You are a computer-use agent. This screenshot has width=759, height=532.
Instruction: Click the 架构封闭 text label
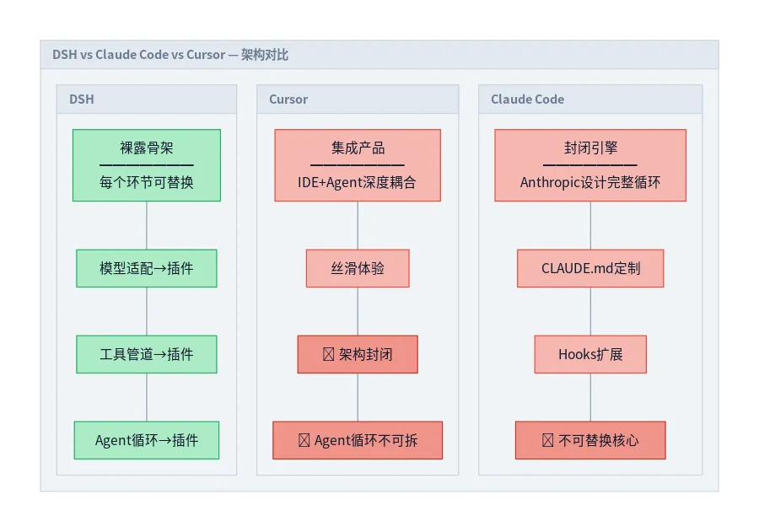(365, 354)
